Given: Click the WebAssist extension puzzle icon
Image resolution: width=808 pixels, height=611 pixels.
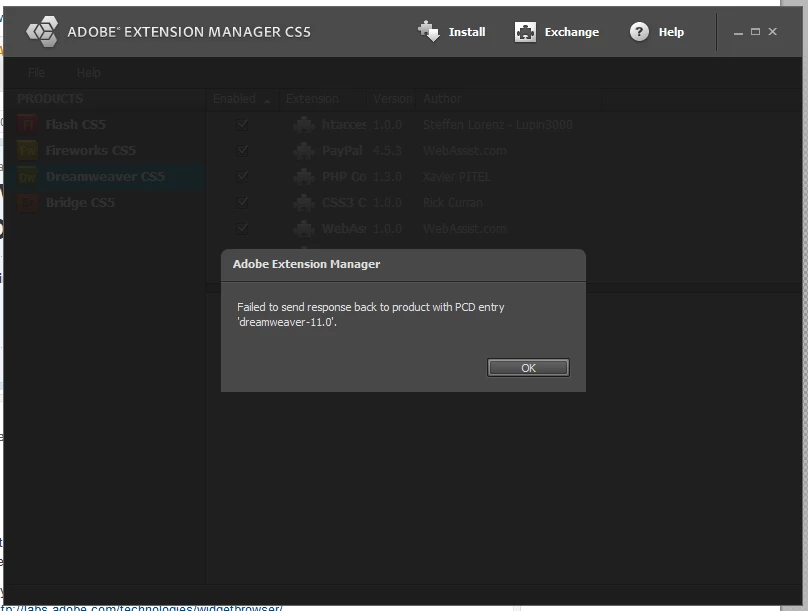Looking at the screenshot, I should [304, 228].
